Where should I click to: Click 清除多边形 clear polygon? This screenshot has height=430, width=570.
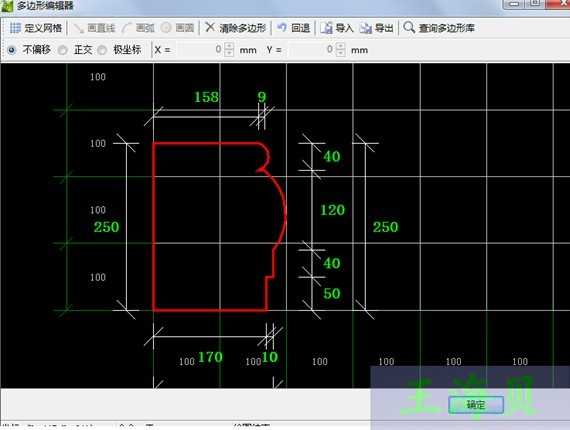click(235, 28)
